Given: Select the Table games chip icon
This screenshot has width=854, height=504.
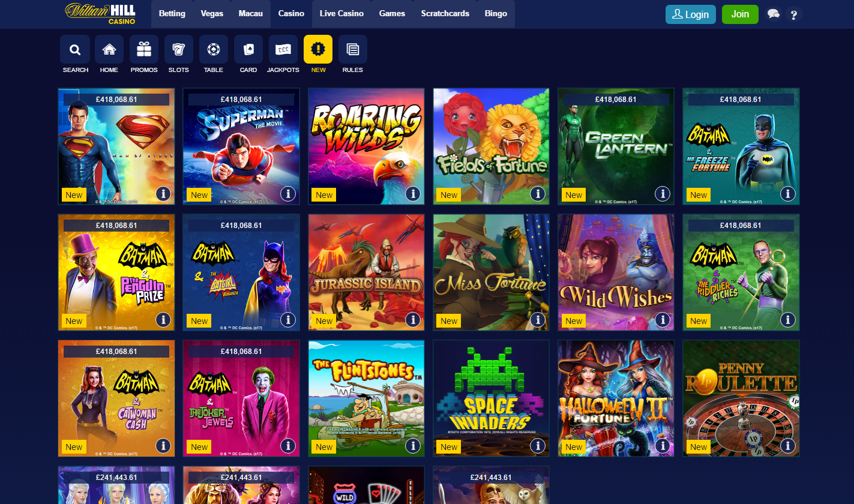Looking at the screenshot, I should click(214, 50).
